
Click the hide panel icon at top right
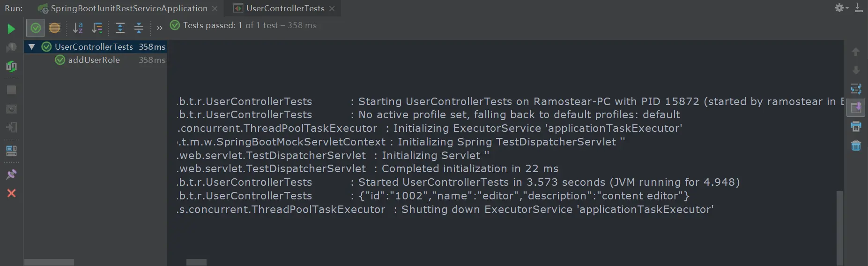[x=858, y=8]
